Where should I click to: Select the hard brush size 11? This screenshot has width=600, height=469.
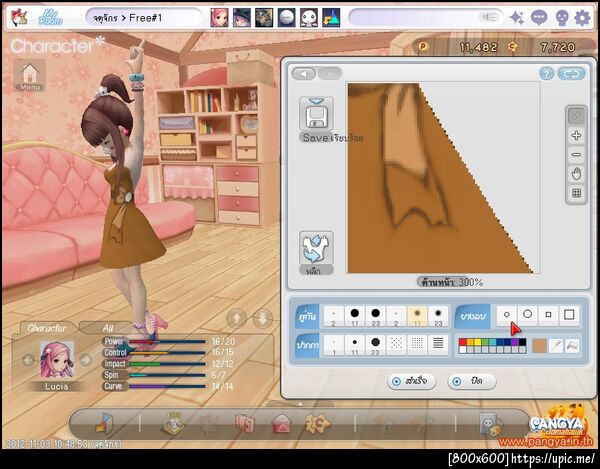coord(355,316)
